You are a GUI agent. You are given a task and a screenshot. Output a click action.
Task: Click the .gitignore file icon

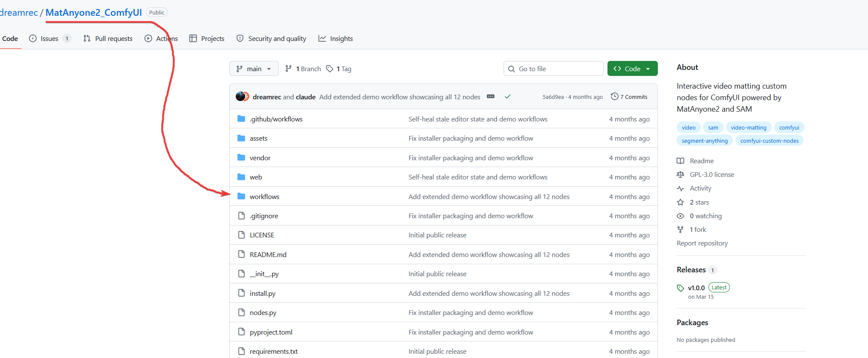pos(241,216)
